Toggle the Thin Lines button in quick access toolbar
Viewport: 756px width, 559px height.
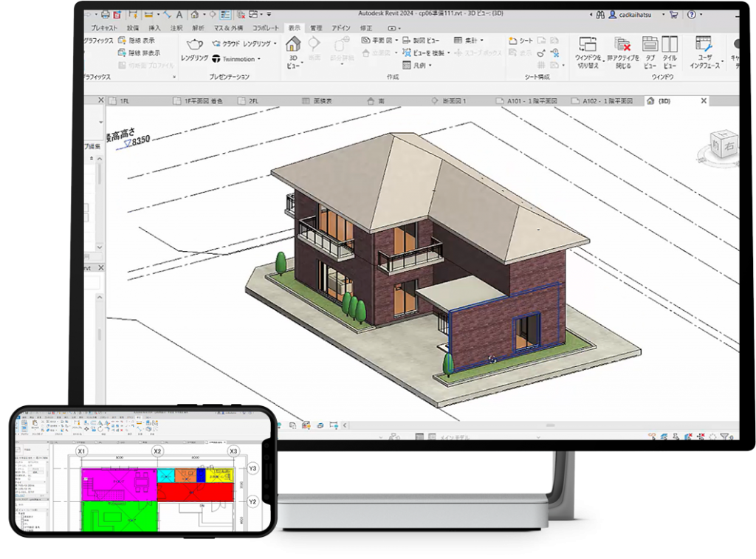225,15
